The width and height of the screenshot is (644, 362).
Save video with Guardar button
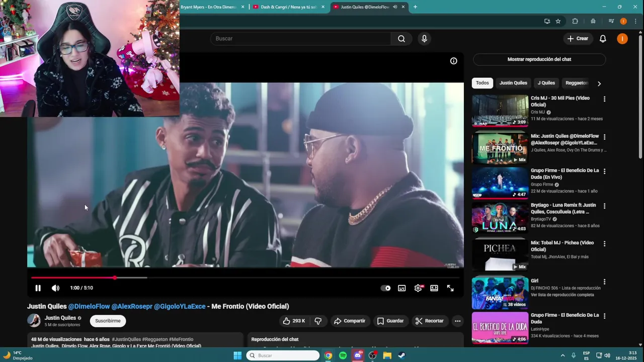click(390, 321)
